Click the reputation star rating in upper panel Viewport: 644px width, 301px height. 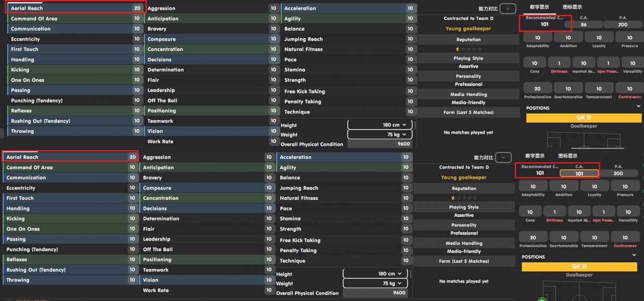click(x=468, y=49)
